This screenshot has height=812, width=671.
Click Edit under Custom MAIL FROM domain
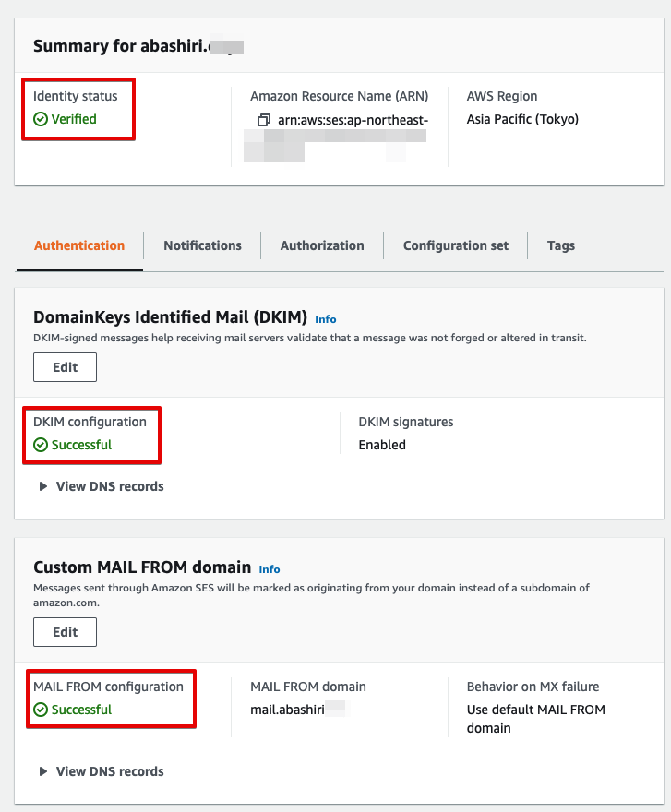65,631
